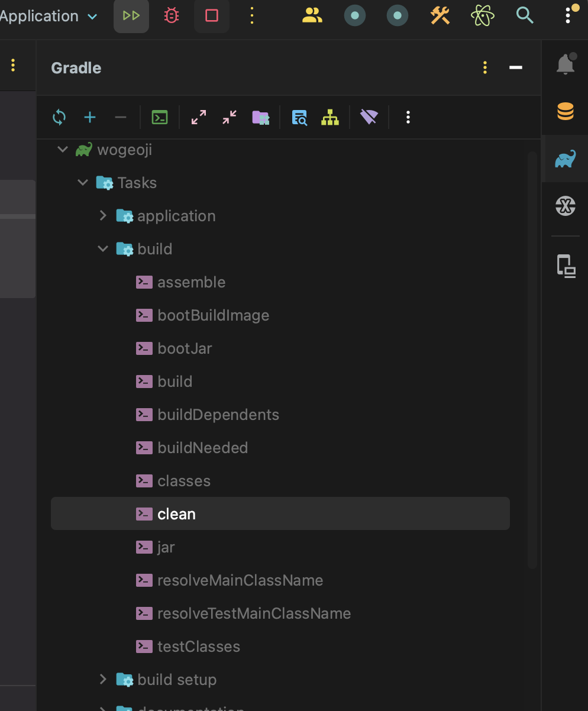
Task: Collapse the wogeoji project node
Action: click(x=63, y=150)
